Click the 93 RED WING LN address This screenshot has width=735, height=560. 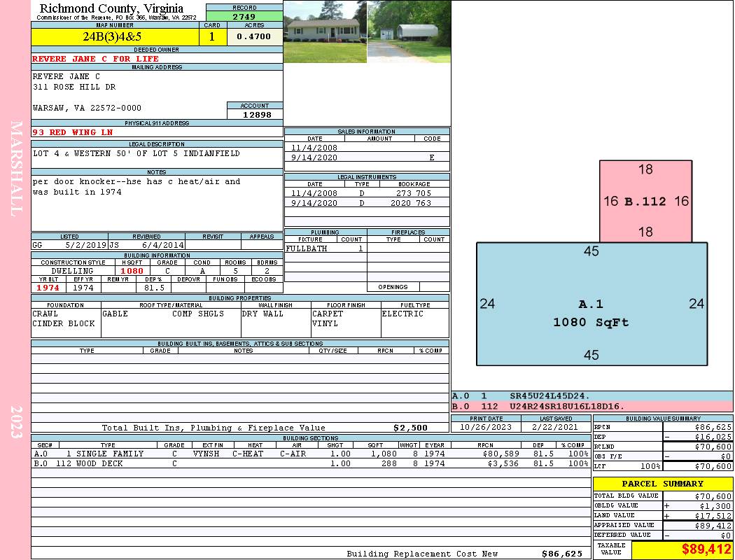73,132
